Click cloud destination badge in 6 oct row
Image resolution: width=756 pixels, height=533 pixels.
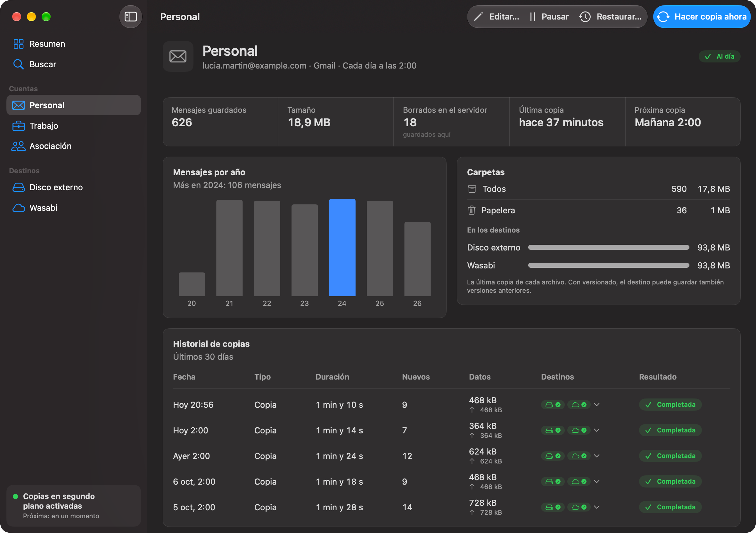579,482
